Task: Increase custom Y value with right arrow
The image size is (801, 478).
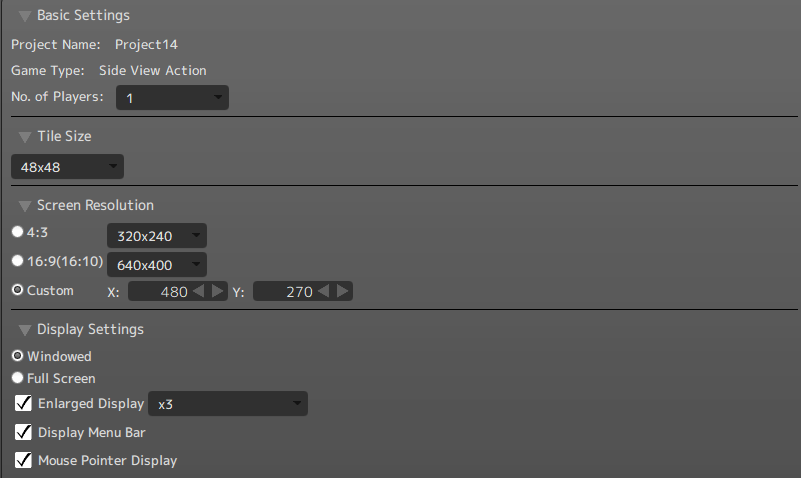Action: (x=343, y=292)
